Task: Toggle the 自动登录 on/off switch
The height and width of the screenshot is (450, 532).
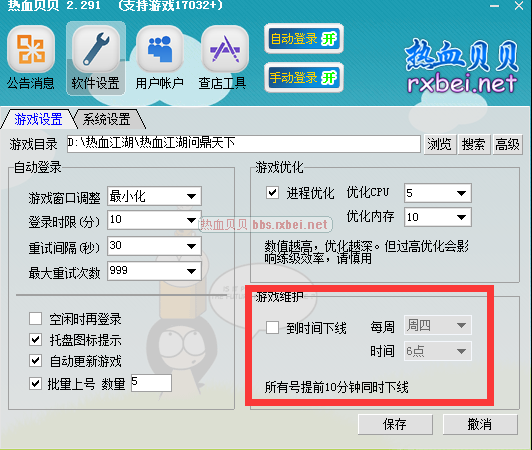Action: pos(304,39)
